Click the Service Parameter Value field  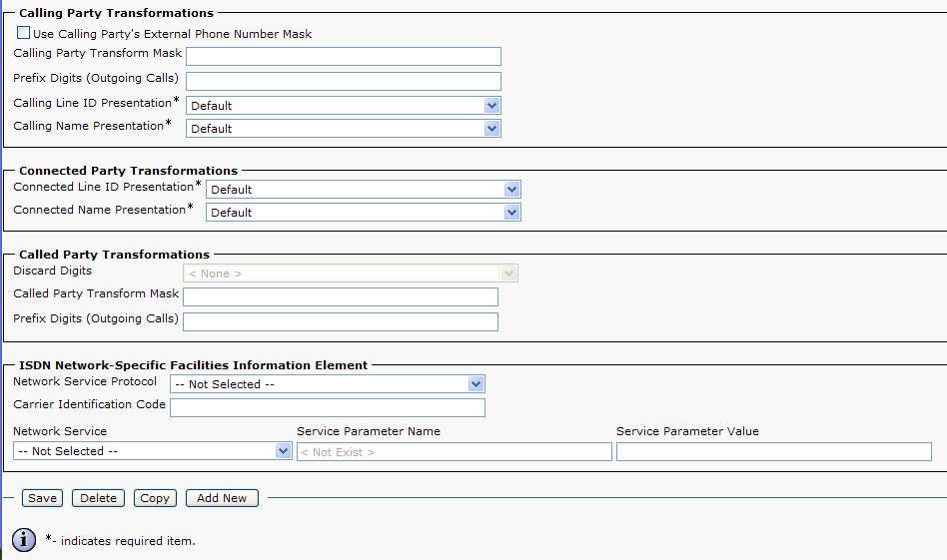point(773,452)
